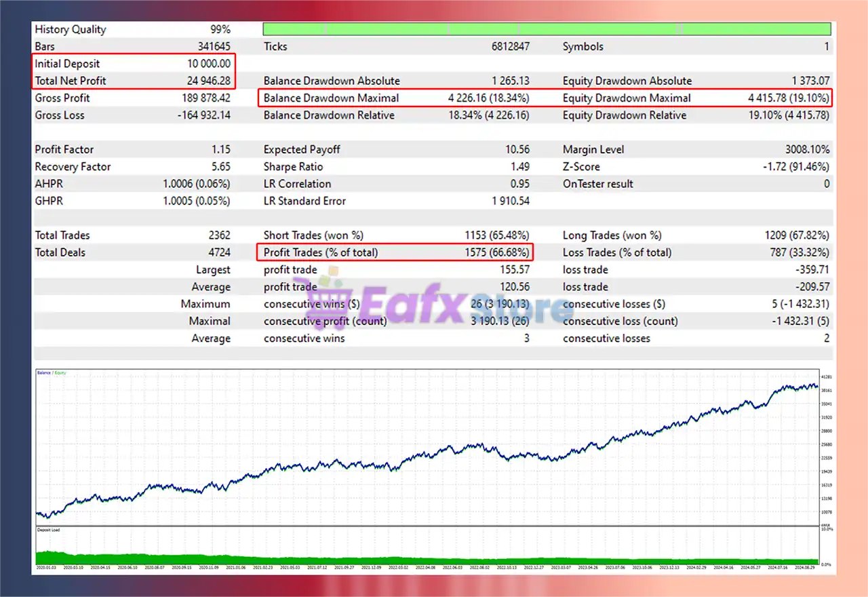Click the Recovery Factor label

coord(73,167)
